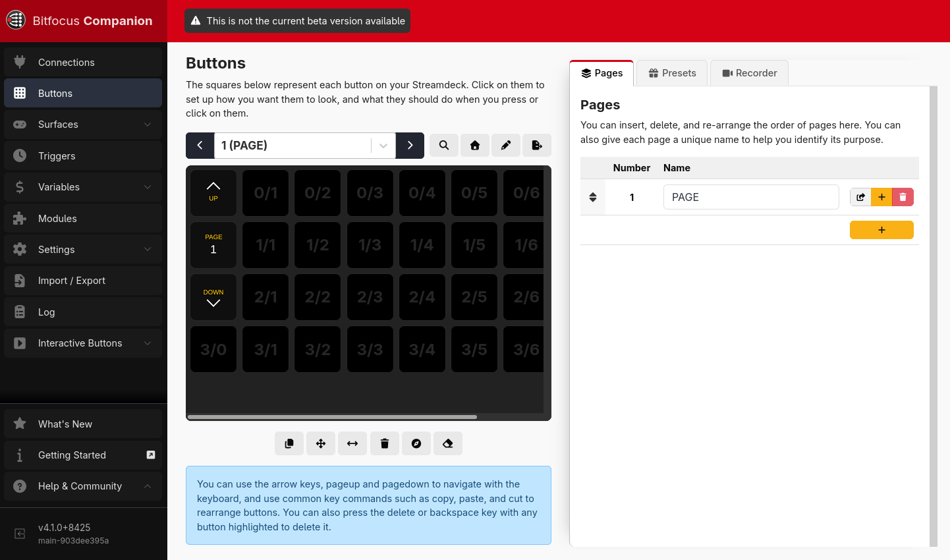Switch to the Recorder tab
950x560 pixels.
click(x=749, y=73)
